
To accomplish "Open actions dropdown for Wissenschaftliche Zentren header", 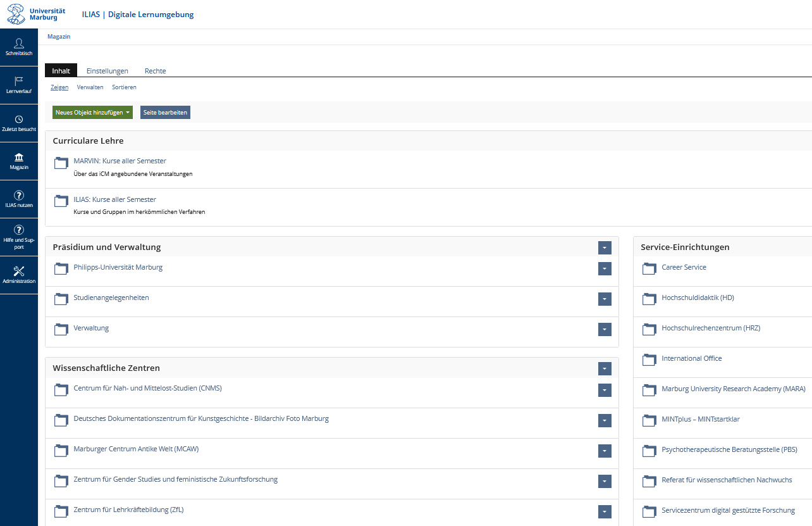I will (x=605, y=369).
